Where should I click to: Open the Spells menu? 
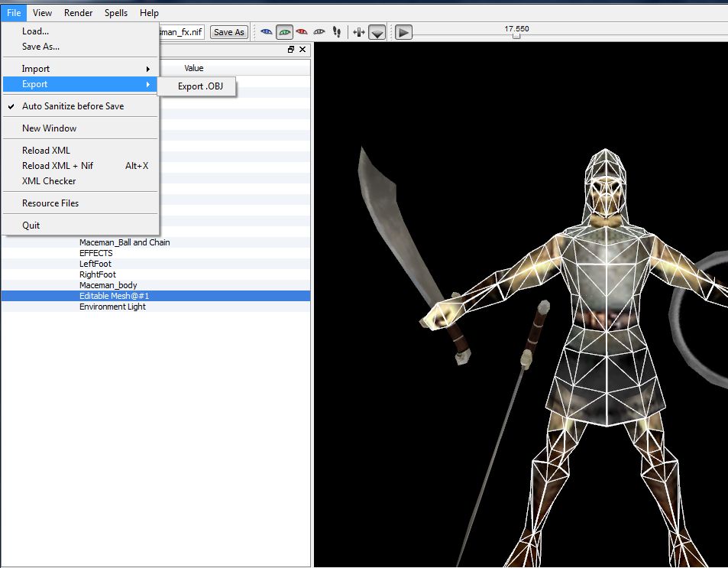pos(115,12)
